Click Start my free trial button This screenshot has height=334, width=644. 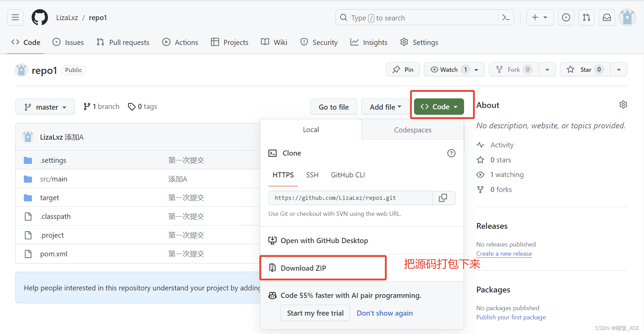(x=315, y=313)
